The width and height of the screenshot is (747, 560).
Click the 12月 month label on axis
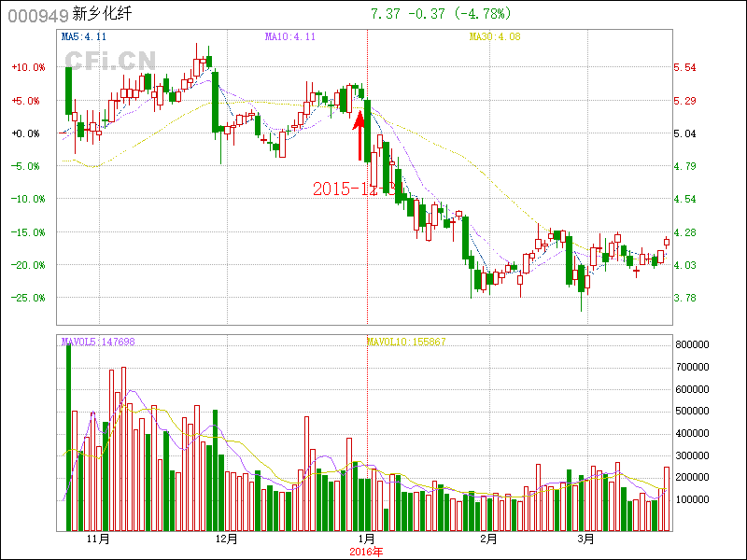226,539
